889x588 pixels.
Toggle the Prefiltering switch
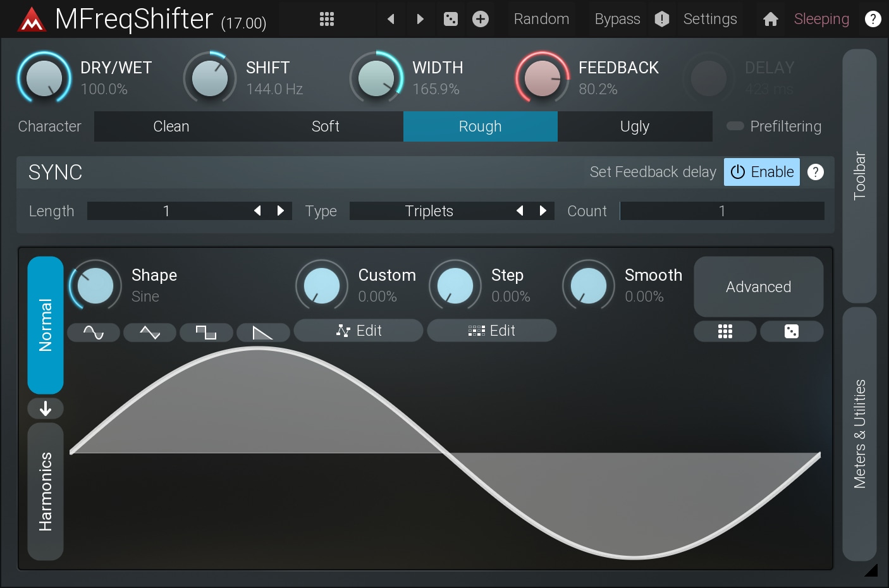coord(735,126)
